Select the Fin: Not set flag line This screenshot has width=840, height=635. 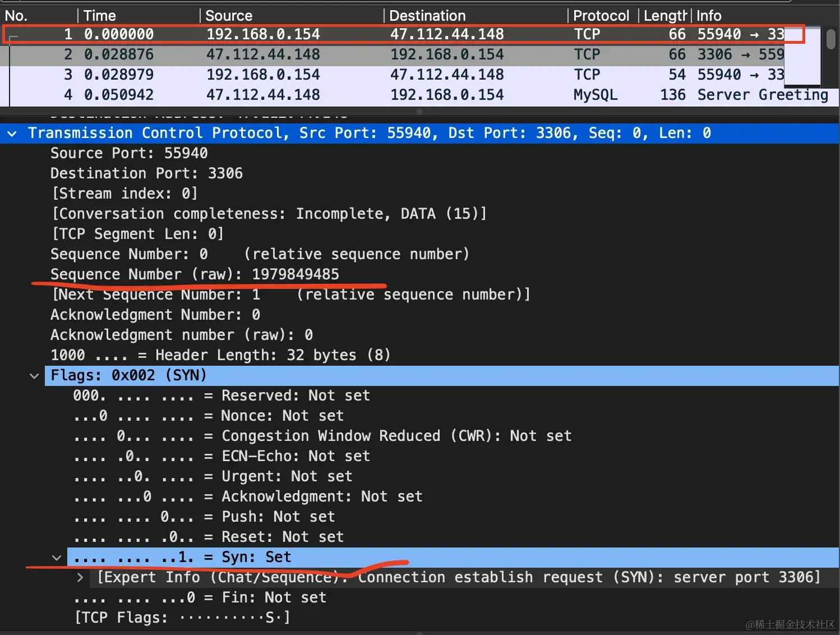(x=200, y=597)
